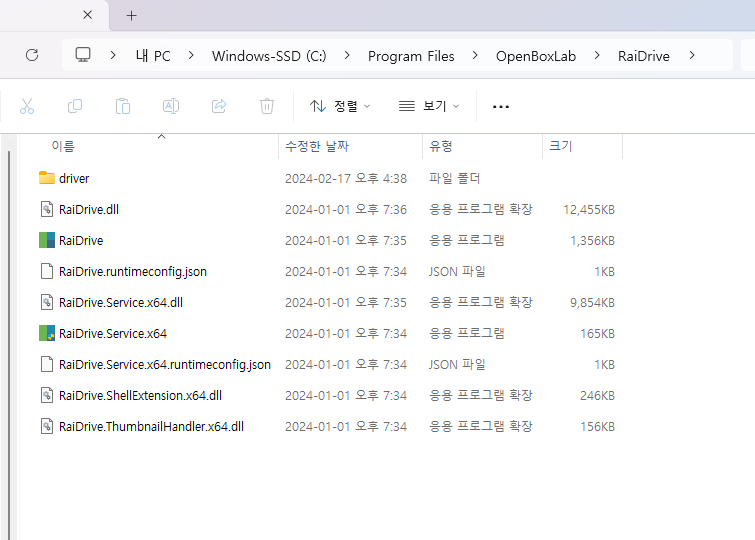The image size is (755, 540).
Task: Click the left pane scrollbar
Action: coord(9,344)
